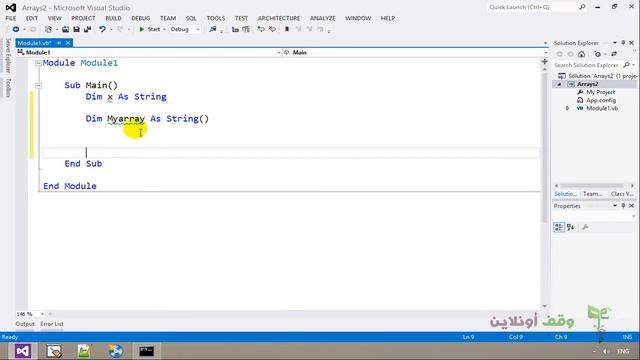
Task: Open the ARCHITECTURE menu
Action: (279, 18)
